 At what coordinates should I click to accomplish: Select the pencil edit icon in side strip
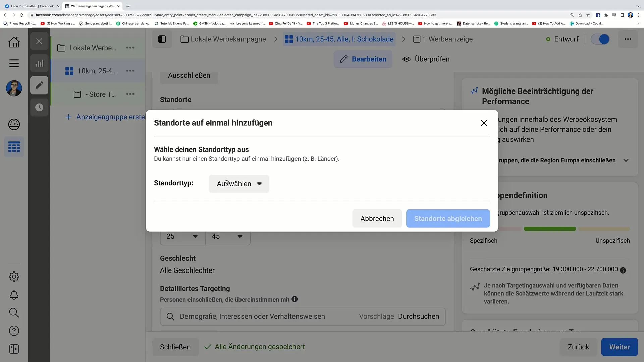point(39,85)
